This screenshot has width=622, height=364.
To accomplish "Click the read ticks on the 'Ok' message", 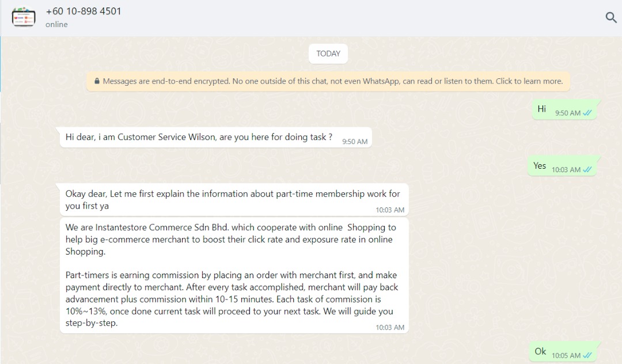I will [587, 356].
